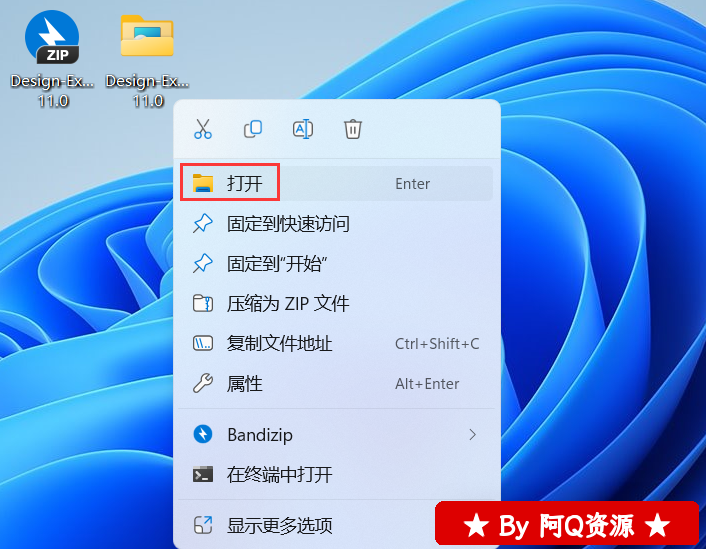Screen dimensions: 706x549
Task: Select the Design-Ex folder desktop icon
Action: 147,59
